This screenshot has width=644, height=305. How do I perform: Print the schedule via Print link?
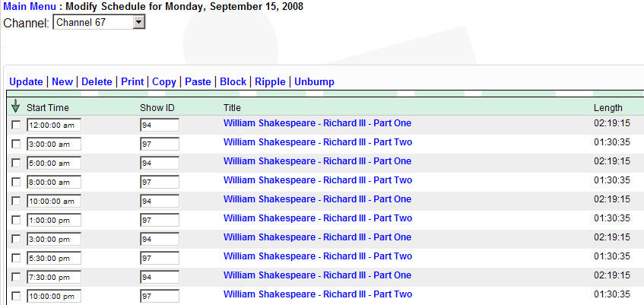pos(132,81)
